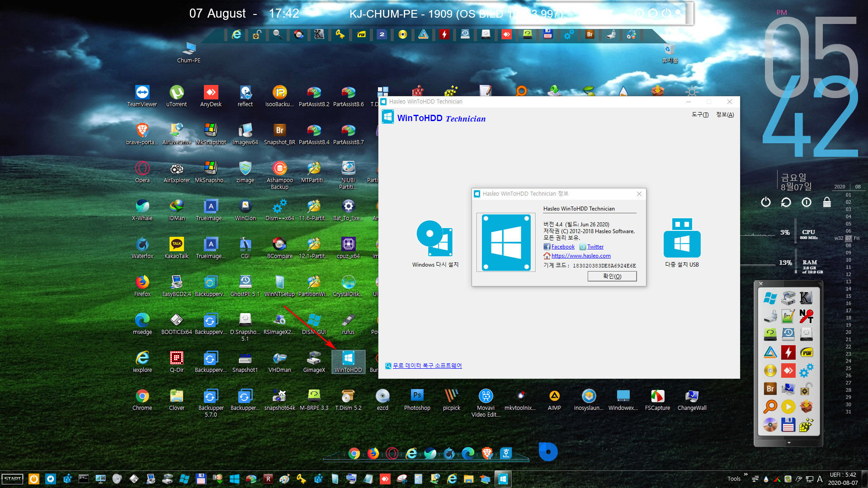Select the EasyBCD2.4 desktop icon
Image resolution: width=868 pixels, height=488 pixels.
[x=176, y=286]
